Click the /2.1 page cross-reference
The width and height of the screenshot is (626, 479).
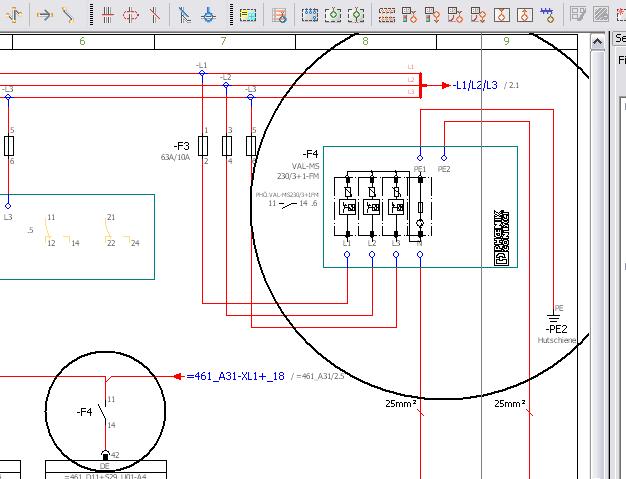click(511, 85)
